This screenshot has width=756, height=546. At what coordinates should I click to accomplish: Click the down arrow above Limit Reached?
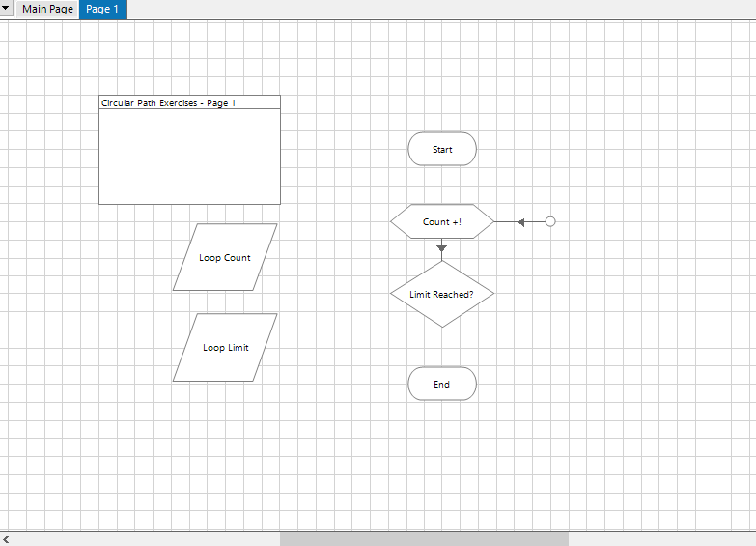point(441,248)
